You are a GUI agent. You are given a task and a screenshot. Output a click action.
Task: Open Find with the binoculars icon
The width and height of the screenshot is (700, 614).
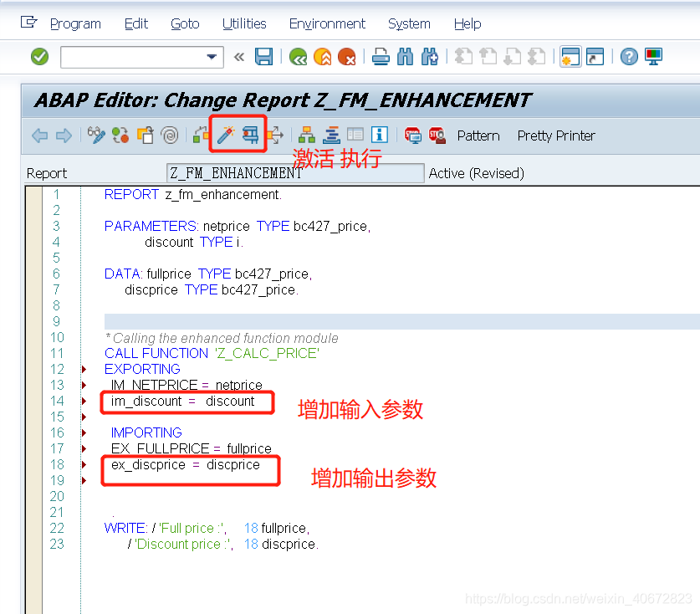[x=406, y=57]
